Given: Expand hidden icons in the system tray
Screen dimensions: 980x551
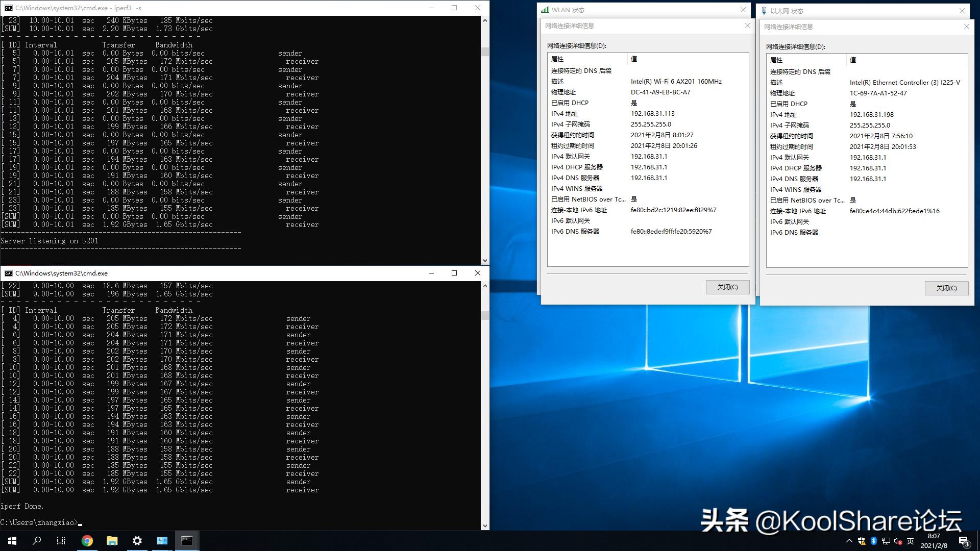Looking at the screenshot, I should pyautogui.click(x=849, y=541).
